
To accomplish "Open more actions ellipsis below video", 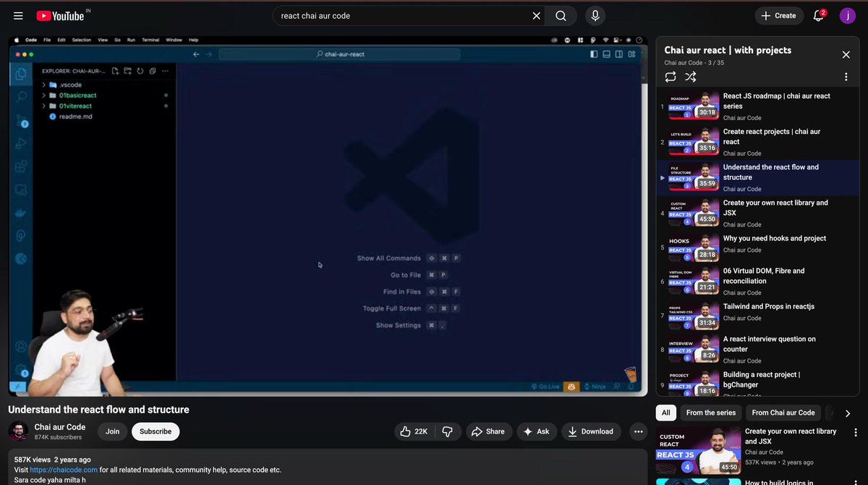I will (638, 431).
